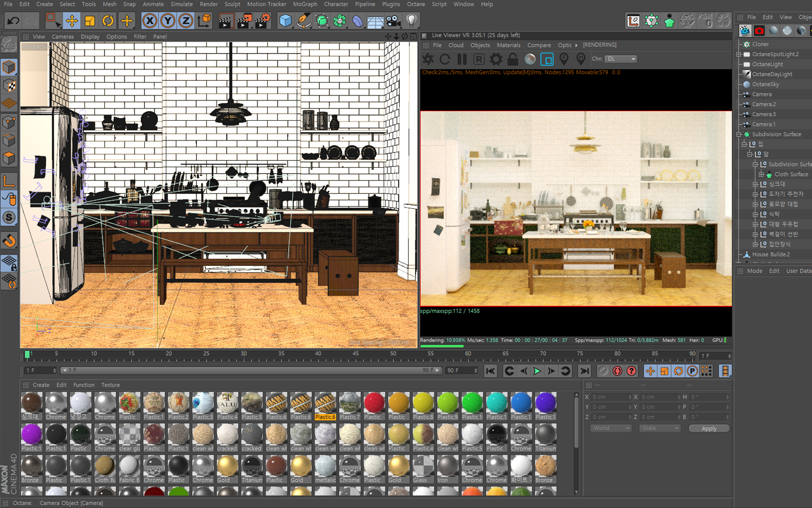Image resolution: width=812 pixels, height=508 pixels.
Task: Click the Make Editable left-bar icon
Action: pyautogui.click(x=9, y=43)
